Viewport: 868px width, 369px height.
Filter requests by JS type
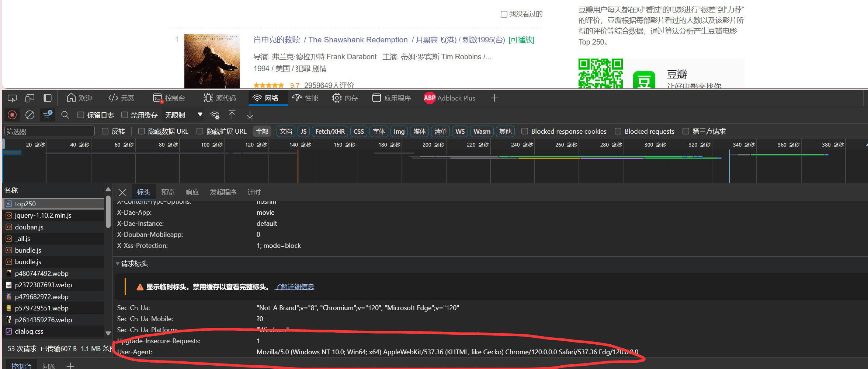pyautogui.click(x=303, y=131)
